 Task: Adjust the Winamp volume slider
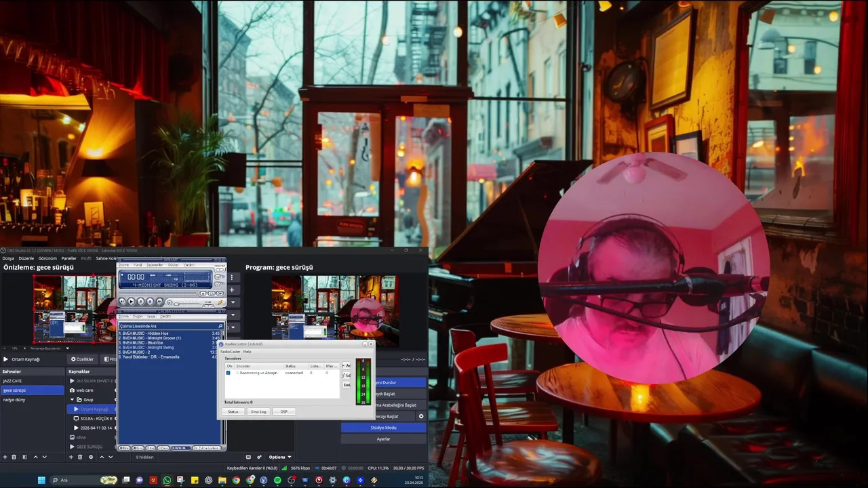[x=186, y=304]
